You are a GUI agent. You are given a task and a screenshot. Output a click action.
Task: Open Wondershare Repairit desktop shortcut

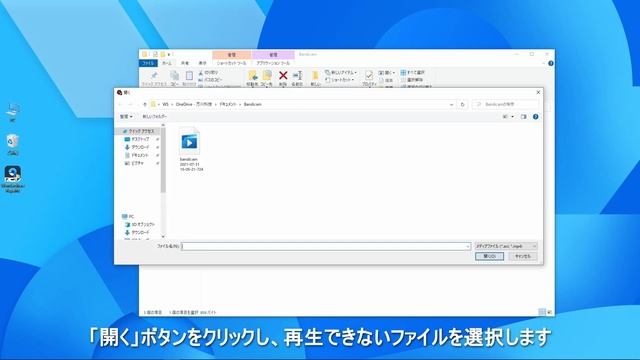click(13, 179)
